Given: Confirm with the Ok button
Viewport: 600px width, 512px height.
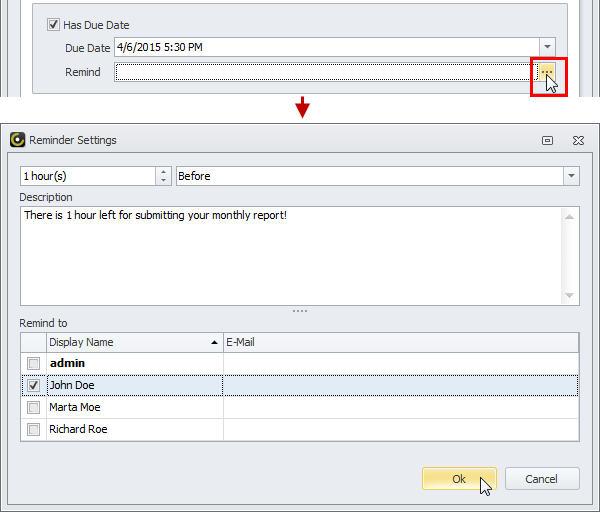Looking at the screenshot, I should [x=459, y=479].
